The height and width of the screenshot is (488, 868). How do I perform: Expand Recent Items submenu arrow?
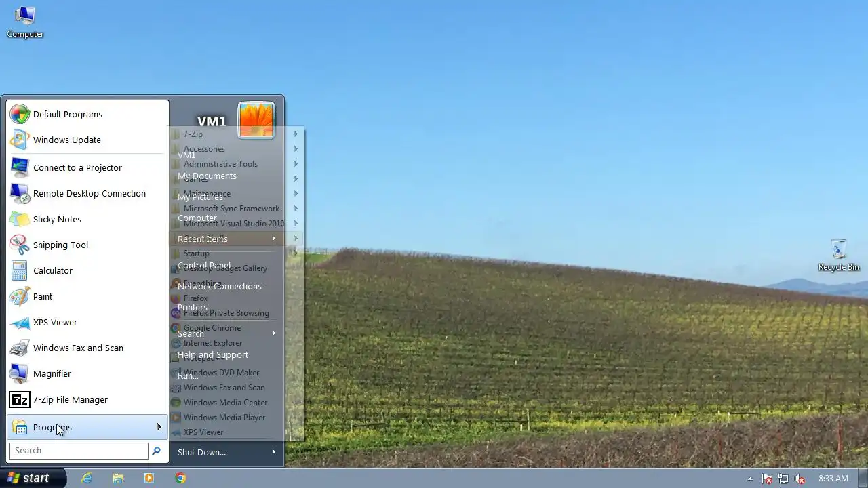click(x=274, y=239)
